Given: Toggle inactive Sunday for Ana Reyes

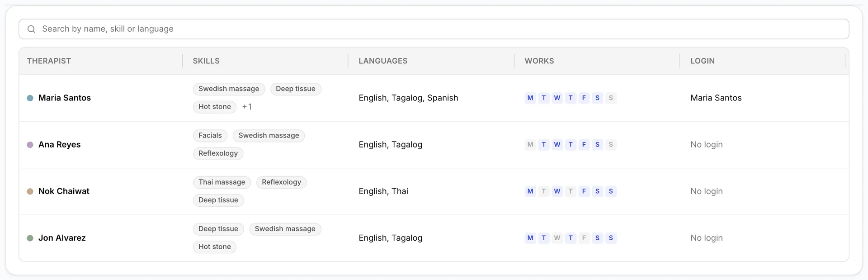Looking at the screenshot, I should pos(611,145).
